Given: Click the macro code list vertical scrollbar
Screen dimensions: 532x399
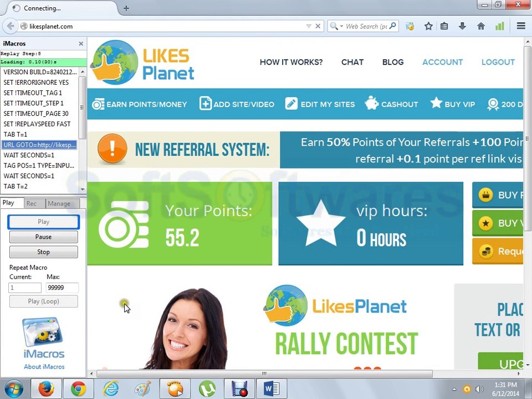Looking at the screenshot, I should pyautogui.click(x=82, y=107).
